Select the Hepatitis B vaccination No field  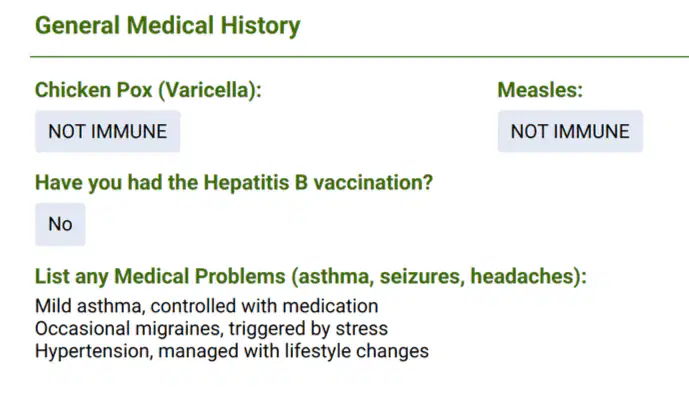click(60, 224)
